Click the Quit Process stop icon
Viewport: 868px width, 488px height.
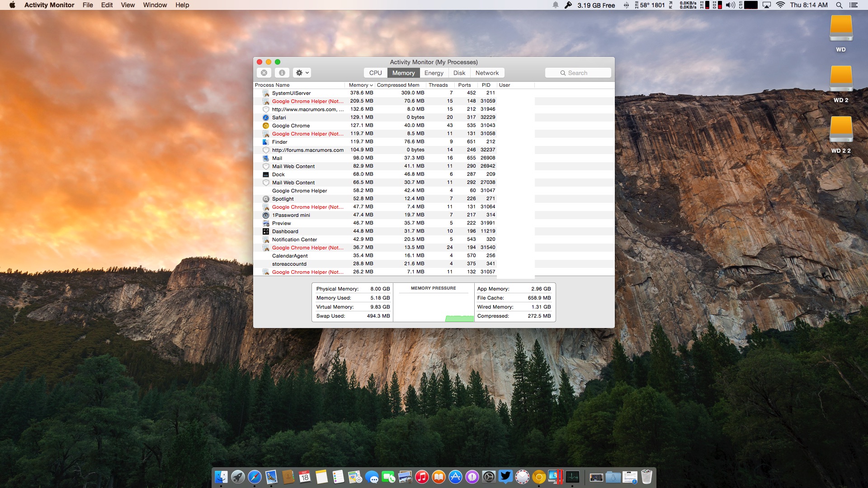click(x=264, y=73)
